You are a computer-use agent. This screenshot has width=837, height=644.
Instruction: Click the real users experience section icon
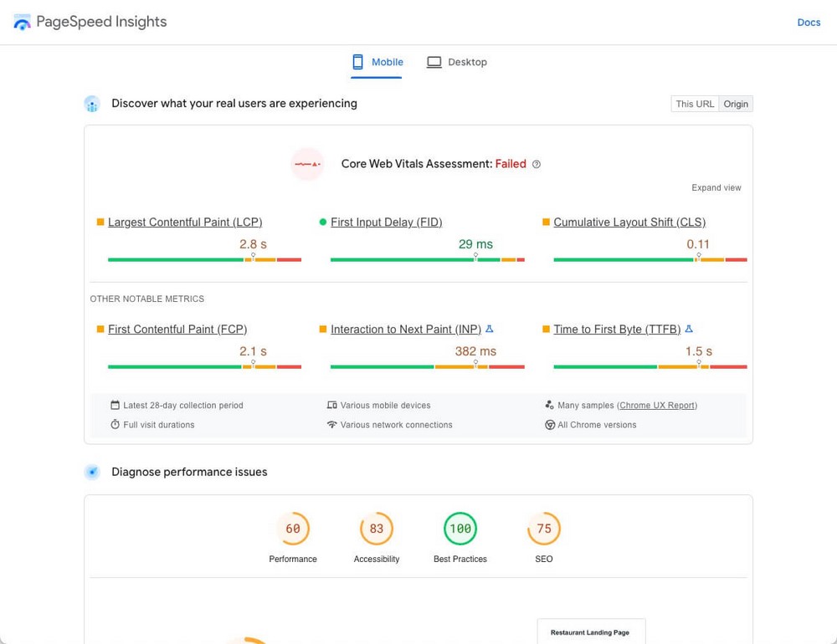tap(92, 104)
